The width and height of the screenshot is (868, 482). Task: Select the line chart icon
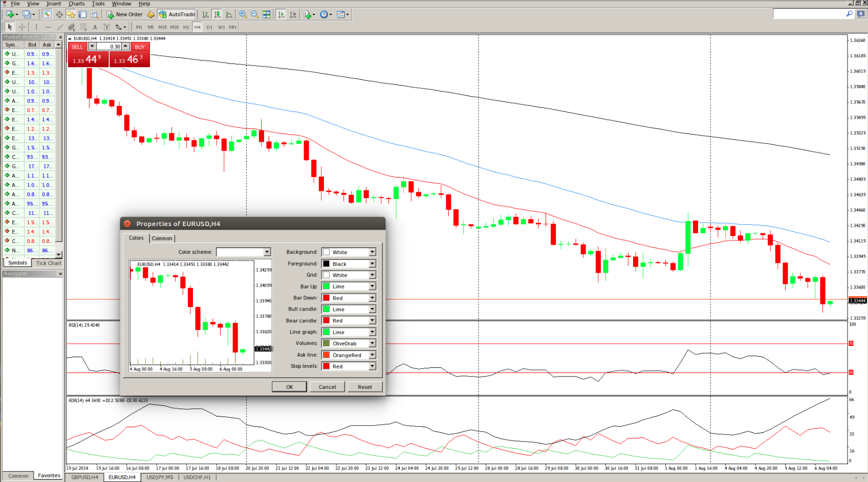coord(229,14)
